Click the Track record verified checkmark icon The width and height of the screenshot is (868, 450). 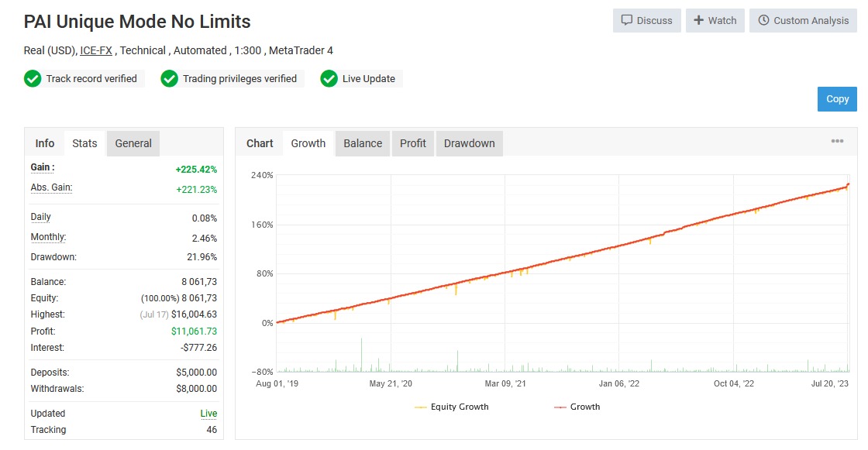click(x=33, y=79)
